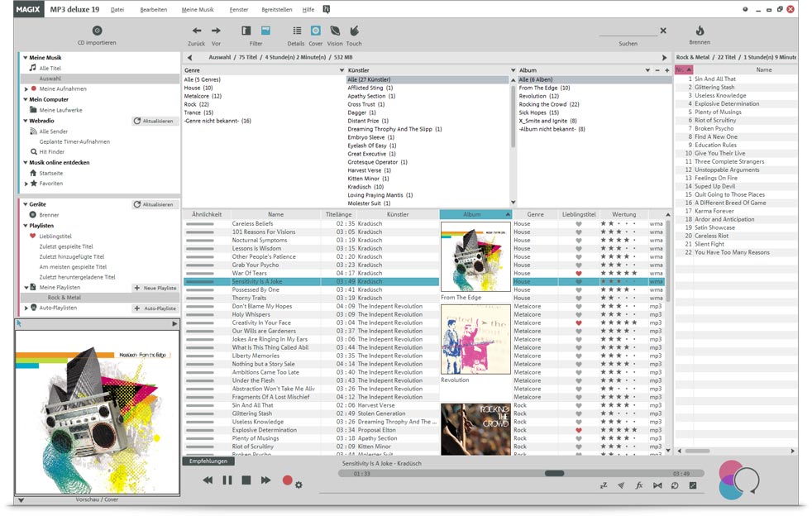The width and height of the screenshot is (812, 521).
Task: Collapse Musik online entdecken section
Action: pyautogui.click(x=25, y=163)
